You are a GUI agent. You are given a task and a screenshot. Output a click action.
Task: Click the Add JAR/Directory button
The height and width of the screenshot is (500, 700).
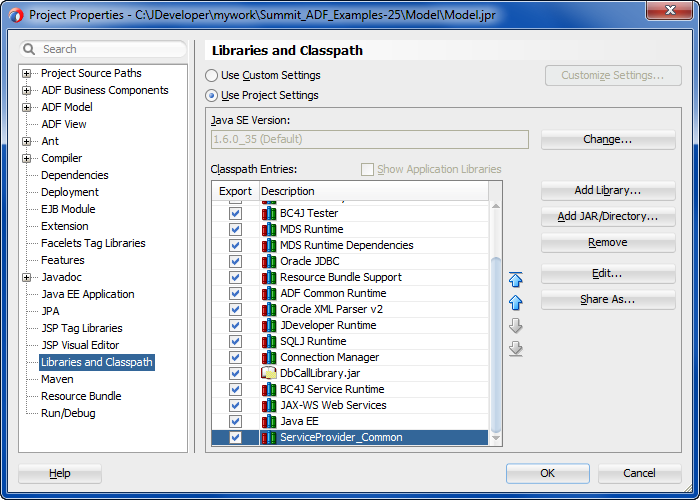tap(608, 217)
